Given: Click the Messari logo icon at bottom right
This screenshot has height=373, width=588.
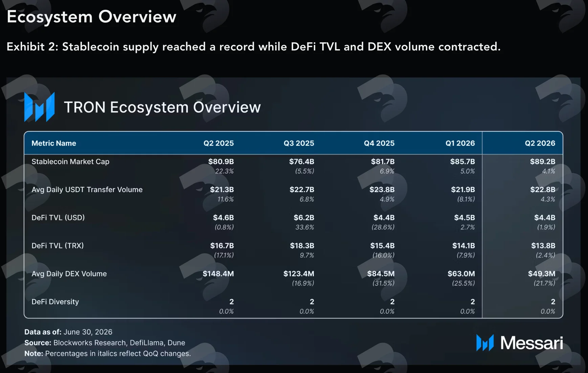Looking at the screenshot, I should (x=485, y=343).
